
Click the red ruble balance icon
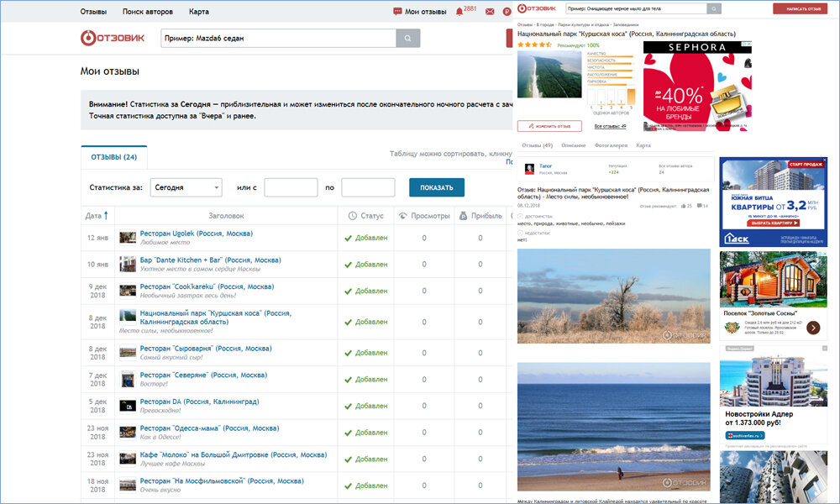507,12
